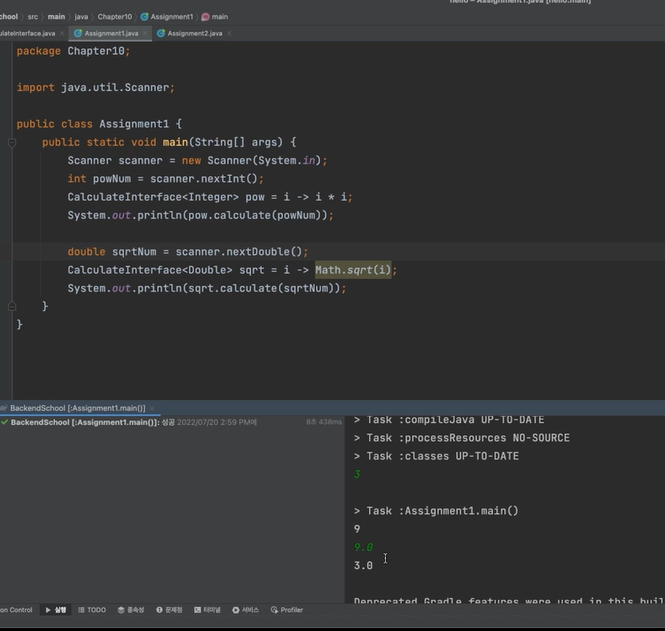The width and height of the screenshot is (665, 631).
Task: Collapse the main method fold marker
Action: click(12, 143)
